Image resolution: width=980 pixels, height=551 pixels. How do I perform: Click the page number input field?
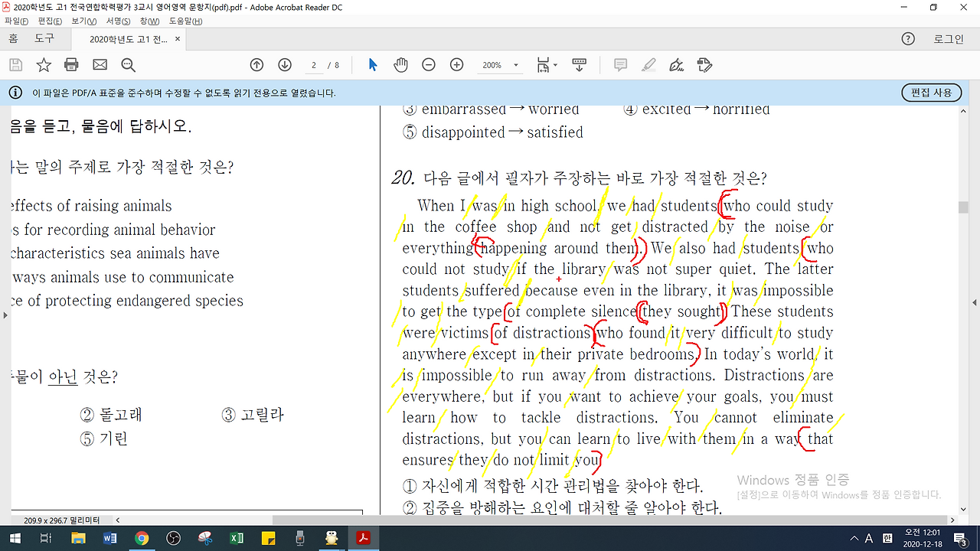314,65
